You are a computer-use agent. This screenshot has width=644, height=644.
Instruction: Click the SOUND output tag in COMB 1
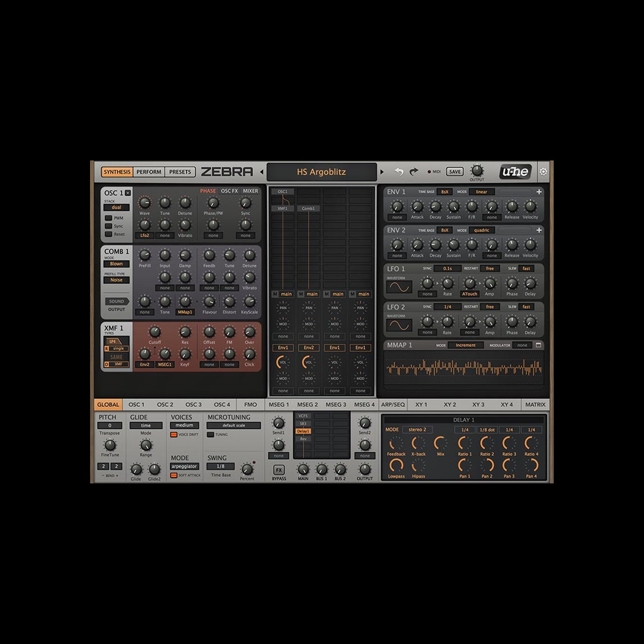click(x=117, y=301)
